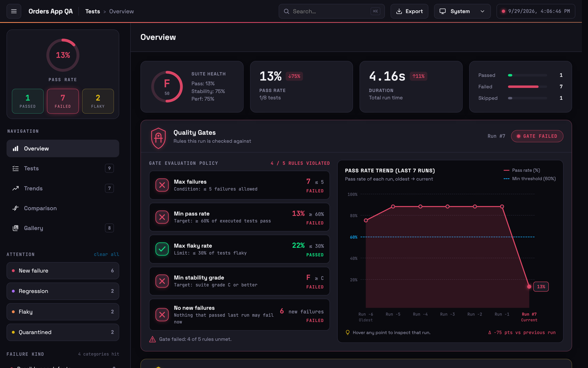The height and width of the screenshot is (368, 588).
Task: Toggle the Flaky attention filter
Action: pos(63,312)
